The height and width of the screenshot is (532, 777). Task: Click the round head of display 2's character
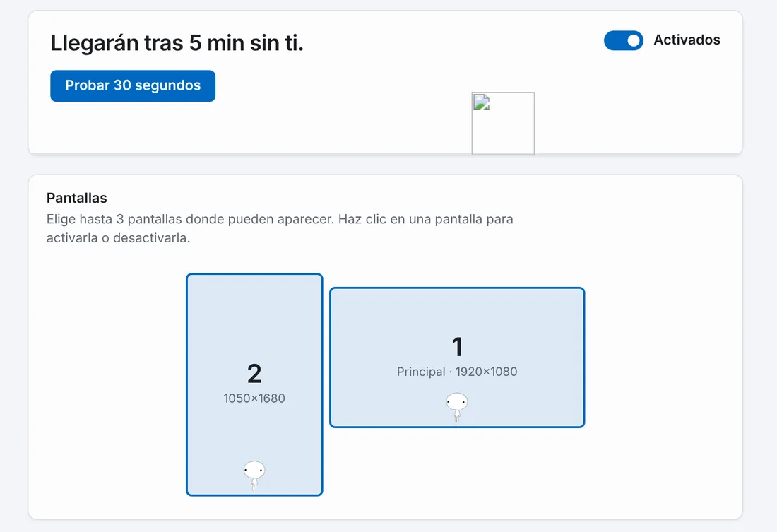[x=254, y=469]
